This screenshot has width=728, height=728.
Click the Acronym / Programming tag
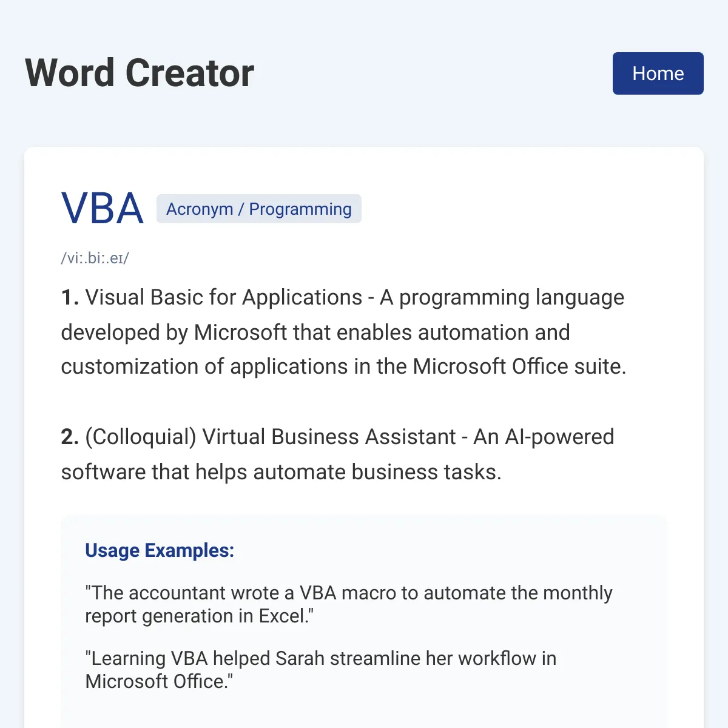[x=259, y=209]
